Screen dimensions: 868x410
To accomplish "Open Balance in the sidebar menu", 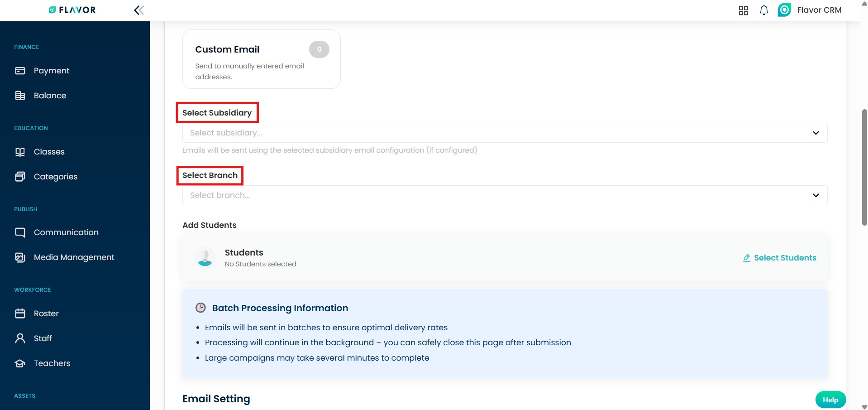I will click(50, 96).
